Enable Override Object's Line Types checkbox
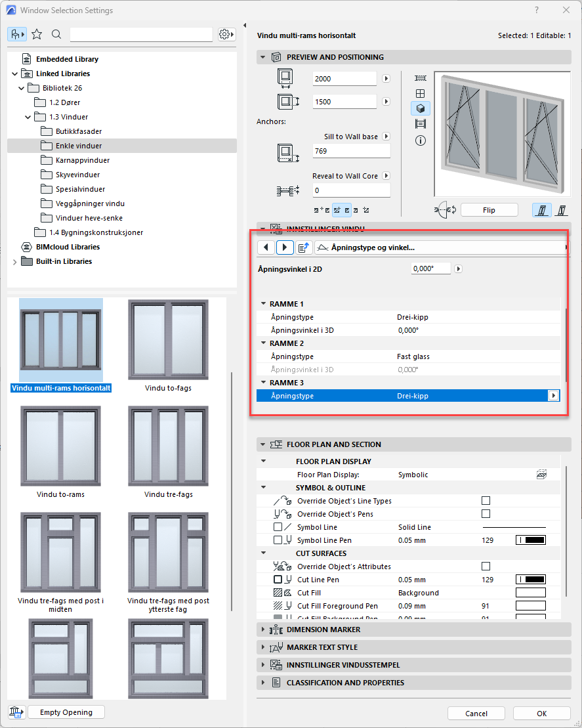Screen dimensions: 582x728 coord(486,501)
